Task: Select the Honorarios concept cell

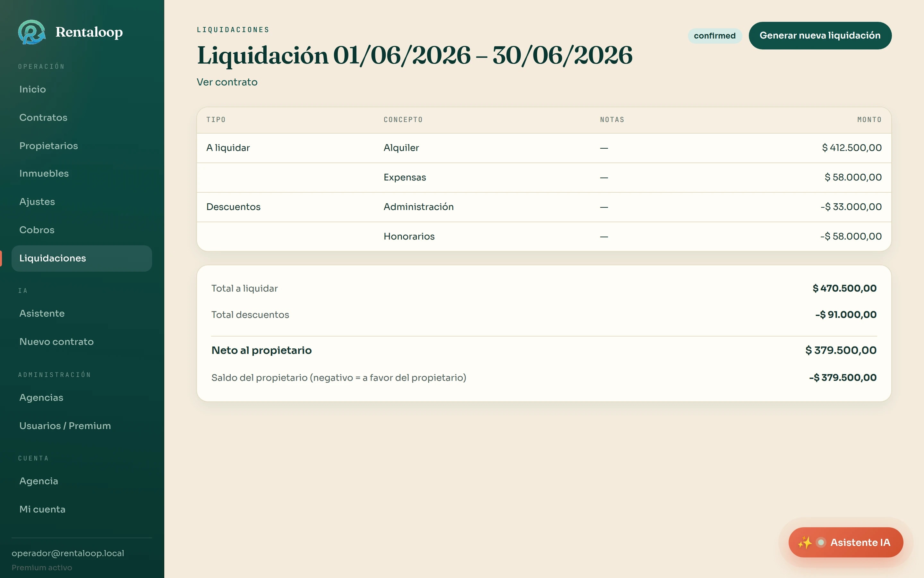Action: (x=409, y=237)
